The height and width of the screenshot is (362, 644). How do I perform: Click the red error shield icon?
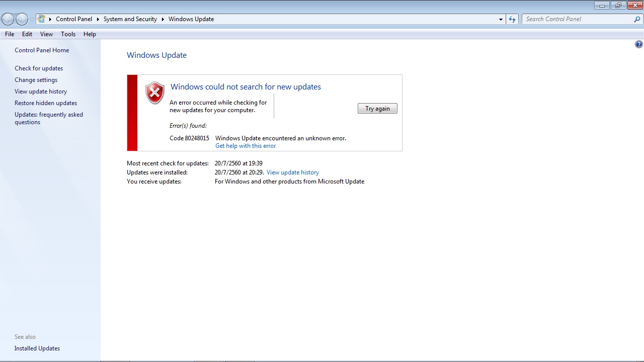point(155,93)
